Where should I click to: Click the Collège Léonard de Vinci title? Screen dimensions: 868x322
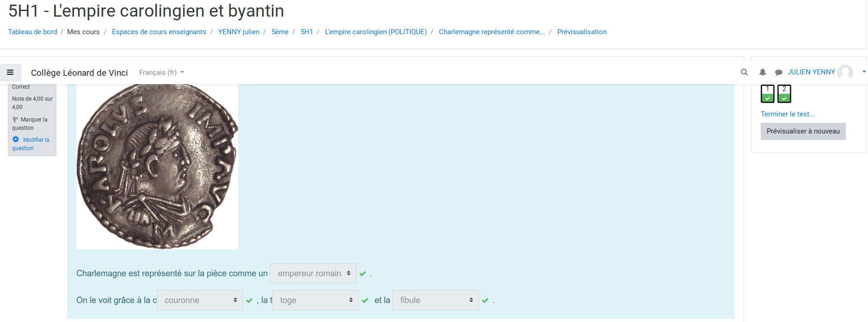point(80,73)
